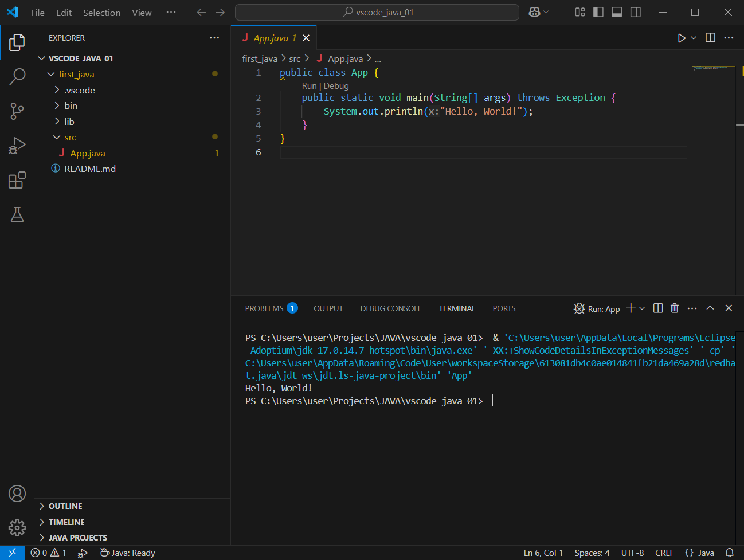Open notifications bell in status bar

point(730,553)
